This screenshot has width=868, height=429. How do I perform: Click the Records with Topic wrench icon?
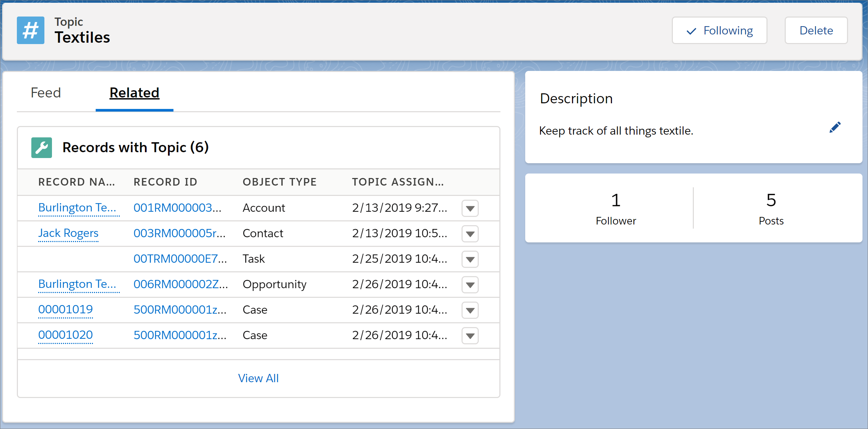pyautogui.click(x=42, y=148)
